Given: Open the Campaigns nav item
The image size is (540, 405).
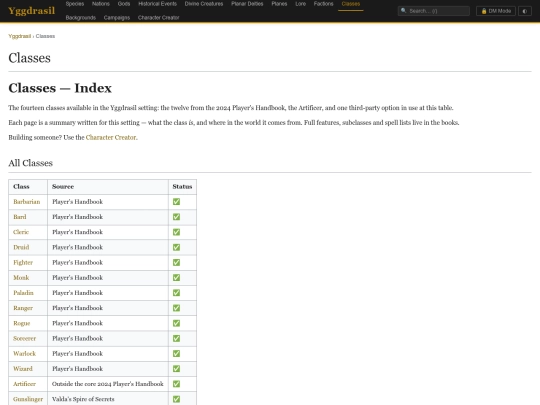Looking at the screenshot, I should [117, 18].
